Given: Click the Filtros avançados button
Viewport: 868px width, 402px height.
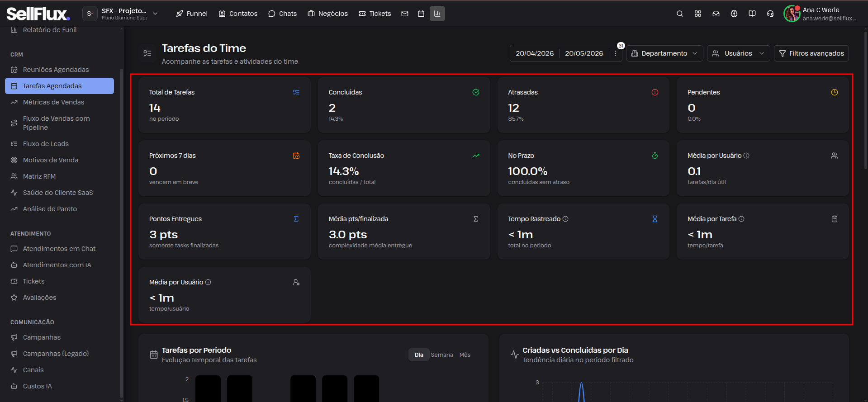Looking at the screenshot, I should 811,53.
